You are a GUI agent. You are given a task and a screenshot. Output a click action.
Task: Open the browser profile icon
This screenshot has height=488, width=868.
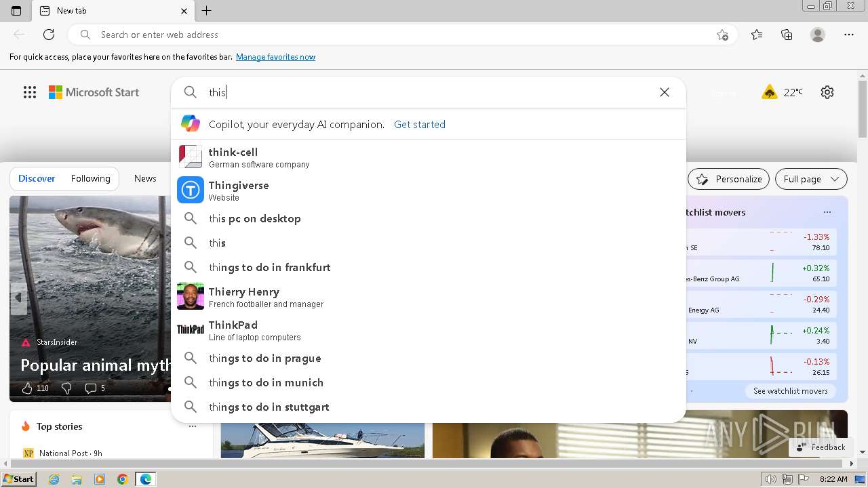(818, 35)
